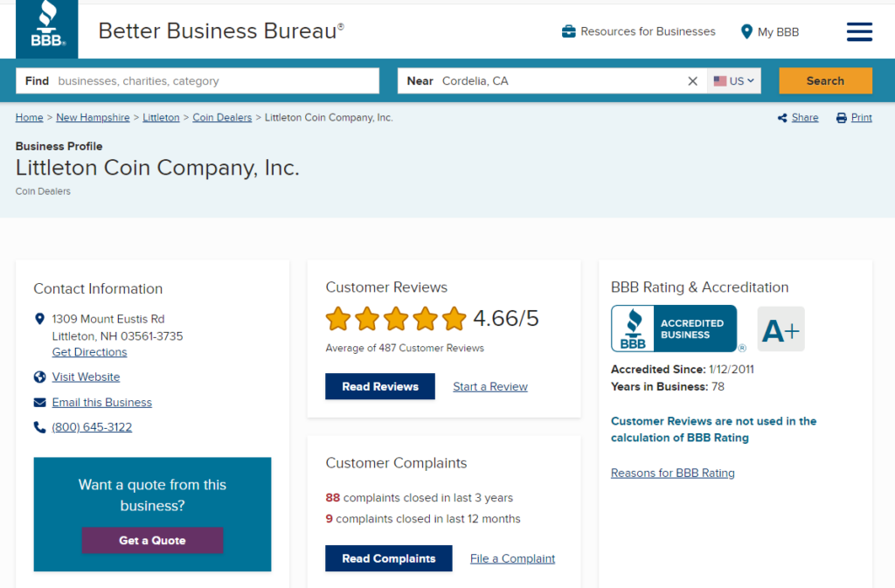Click the printer icon
895x588 pixels.
[x=842, y=118]
